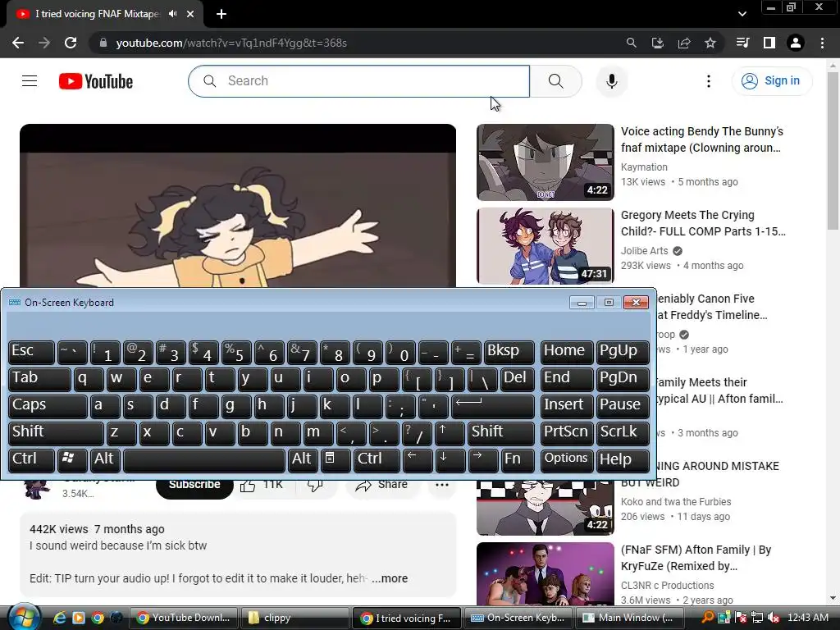This screenshot has height=630, width=840.
Task: Reload the YouTube page
Action: click(71, 43)
